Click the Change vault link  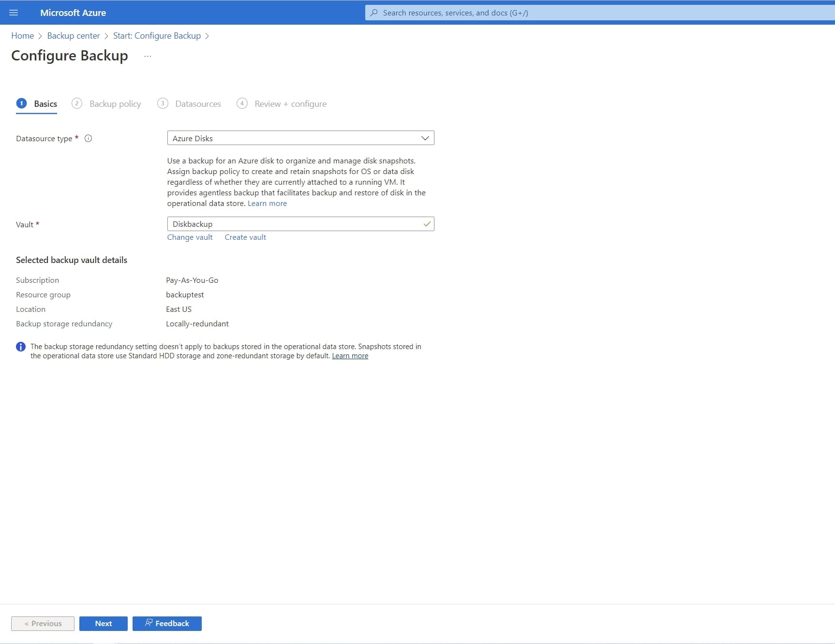point(190,237)
